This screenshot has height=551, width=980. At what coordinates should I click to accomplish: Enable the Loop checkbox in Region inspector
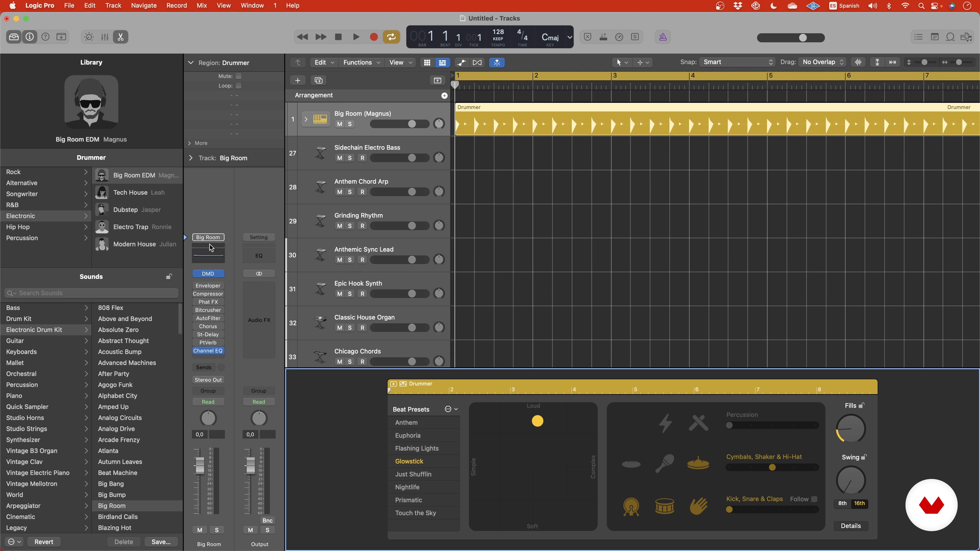(x=239, y=85)
